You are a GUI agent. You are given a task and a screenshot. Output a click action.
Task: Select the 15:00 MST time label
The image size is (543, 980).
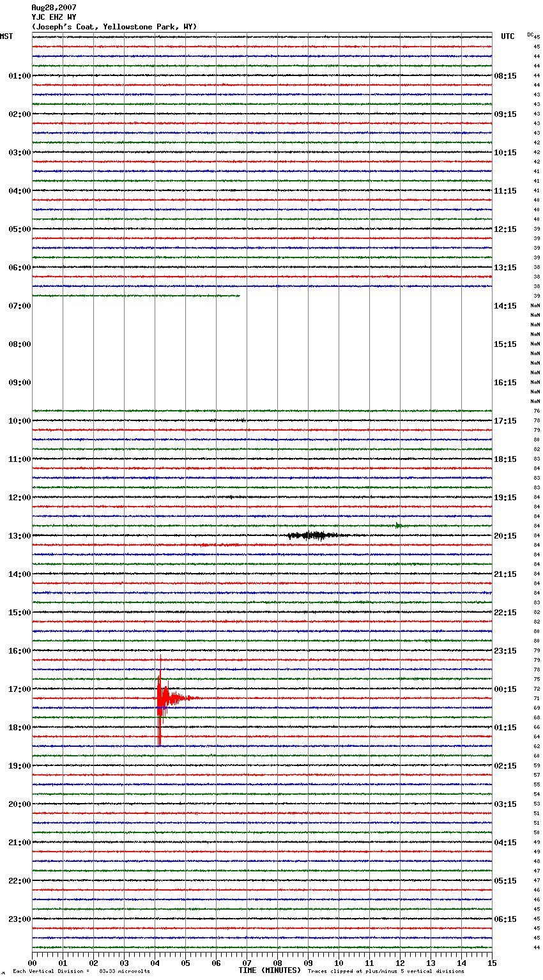[x=19, y=613]
